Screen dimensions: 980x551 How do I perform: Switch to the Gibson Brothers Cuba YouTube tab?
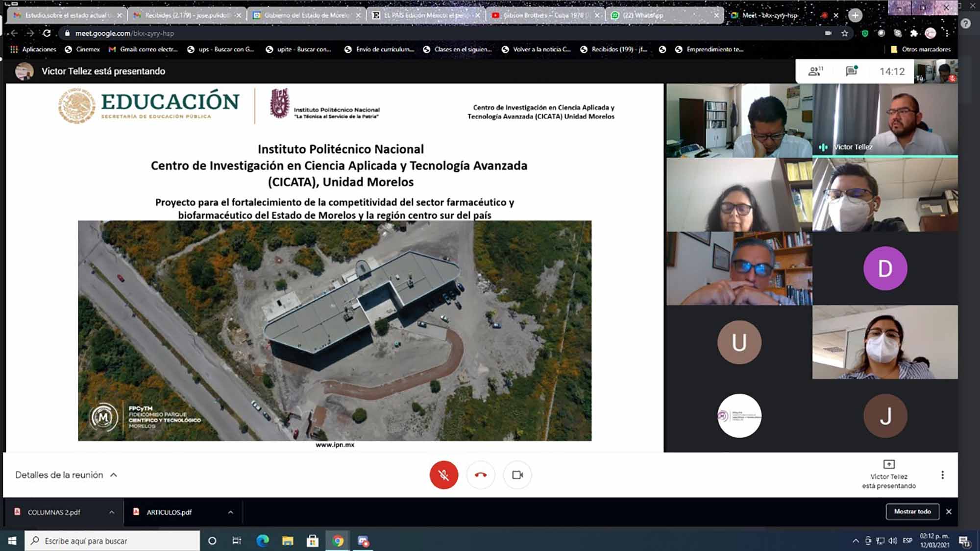pos(546,15)
